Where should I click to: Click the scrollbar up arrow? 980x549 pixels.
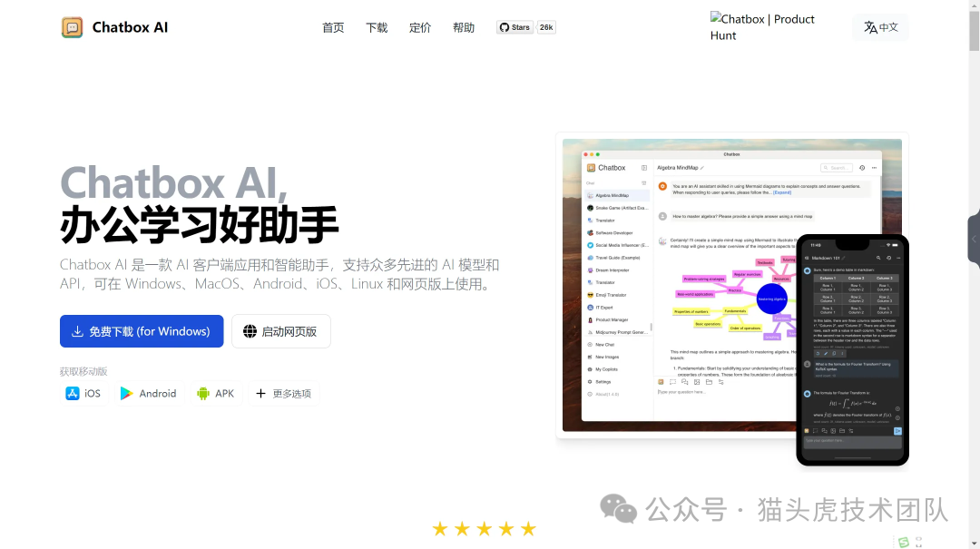[975, 5]
